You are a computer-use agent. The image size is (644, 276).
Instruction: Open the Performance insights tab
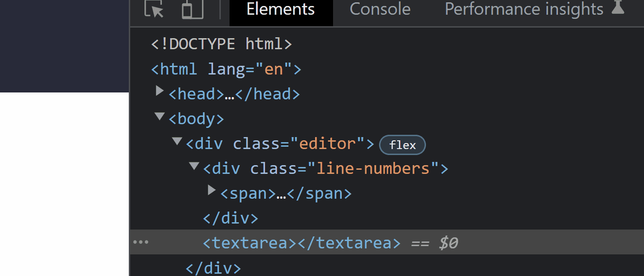pos(524,9)
